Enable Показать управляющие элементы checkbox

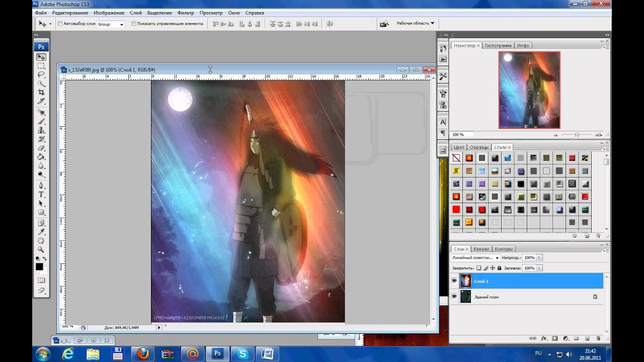click(134, 24)
